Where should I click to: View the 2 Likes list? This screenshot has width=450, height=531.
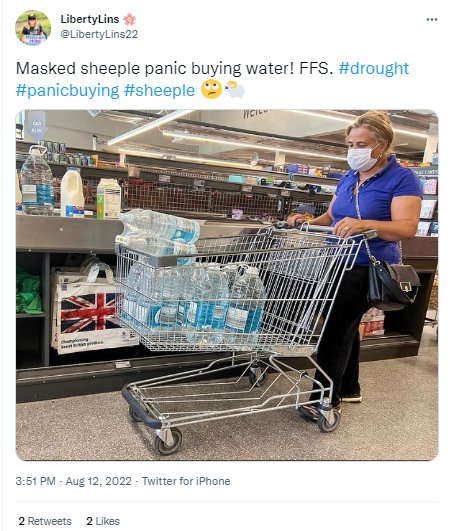coord(103,521)
